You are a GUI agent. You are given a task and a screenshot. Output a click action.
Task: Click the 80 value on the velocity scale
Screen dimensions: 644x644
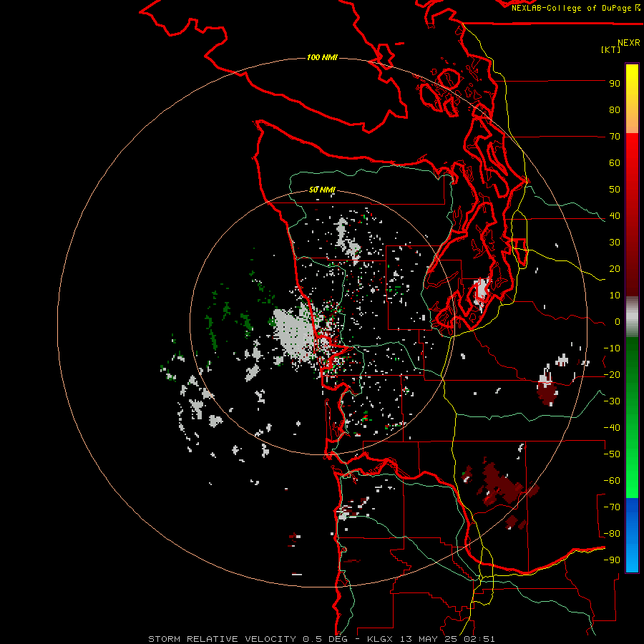[615, 110]
